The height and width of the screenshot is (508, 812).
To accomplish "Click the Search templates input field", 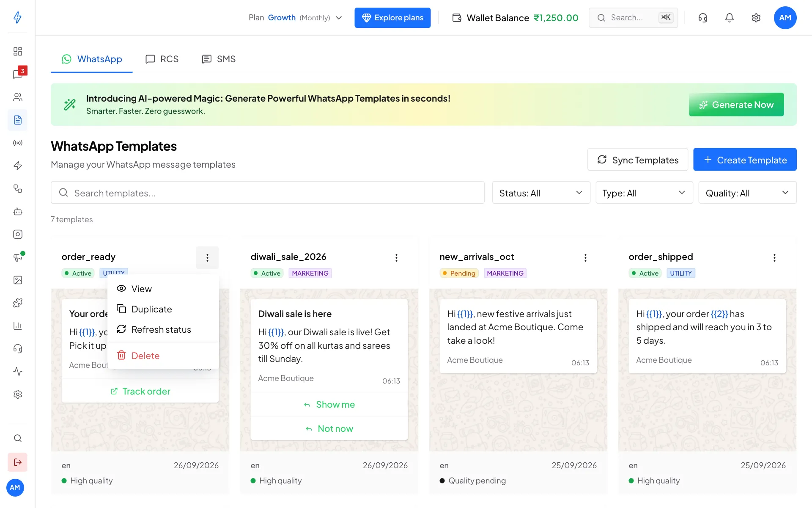I will point(268,193).
